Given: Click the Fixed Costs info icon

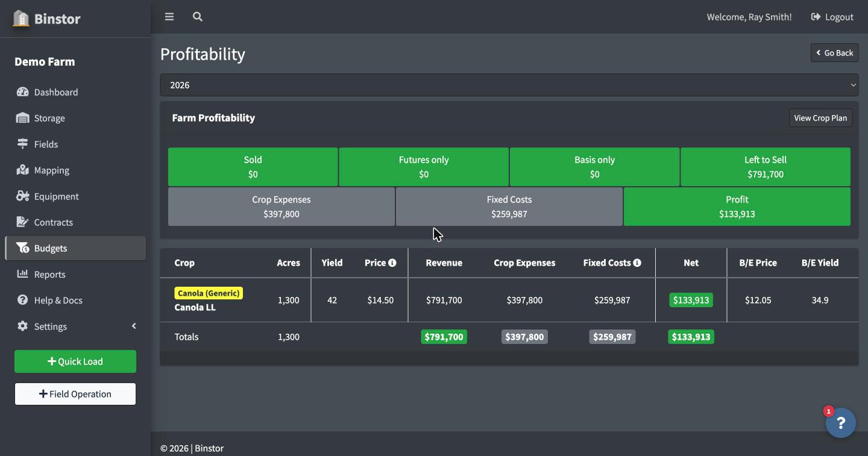Looking at the screenshot, I should click(637, 263).
